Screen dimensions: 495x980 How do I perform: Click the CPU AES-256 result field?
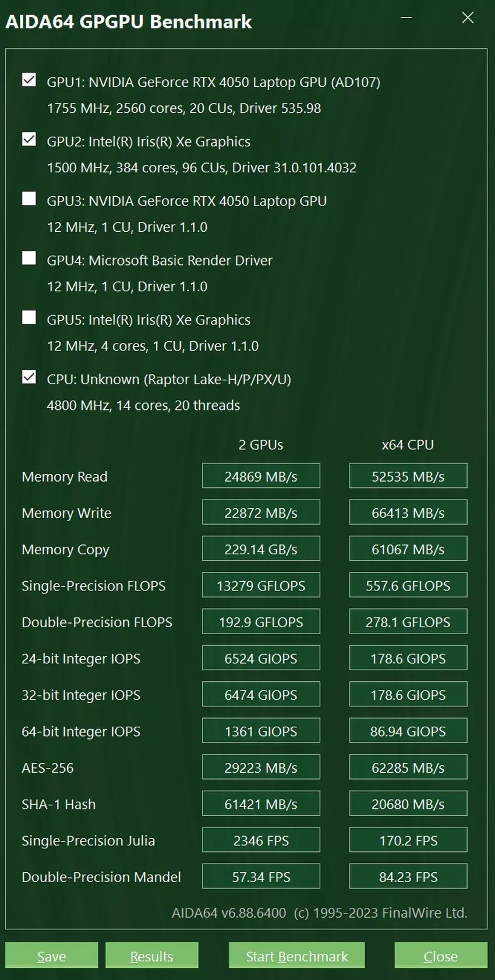408,767
